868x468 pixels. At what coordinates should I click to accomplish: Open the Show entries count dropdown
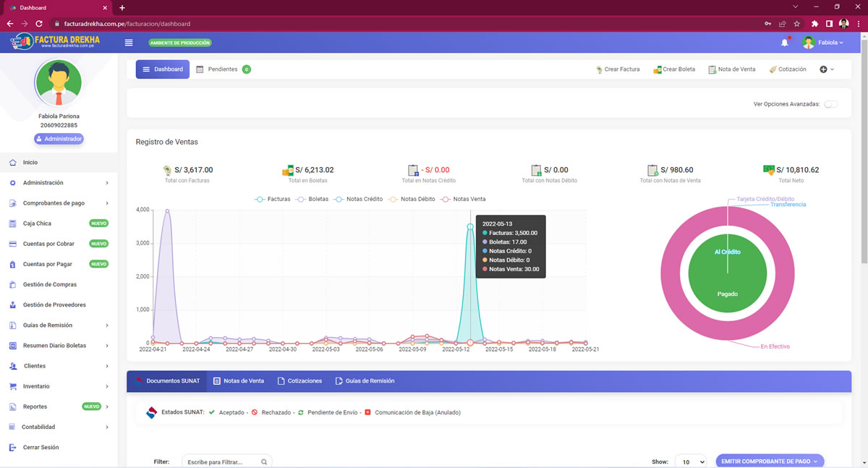(690, 461)
